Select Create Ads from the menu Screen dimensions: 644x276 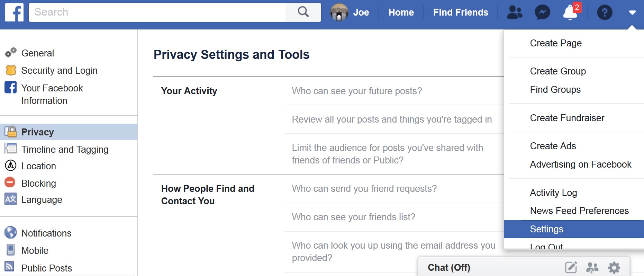click(x=553, y=146)
